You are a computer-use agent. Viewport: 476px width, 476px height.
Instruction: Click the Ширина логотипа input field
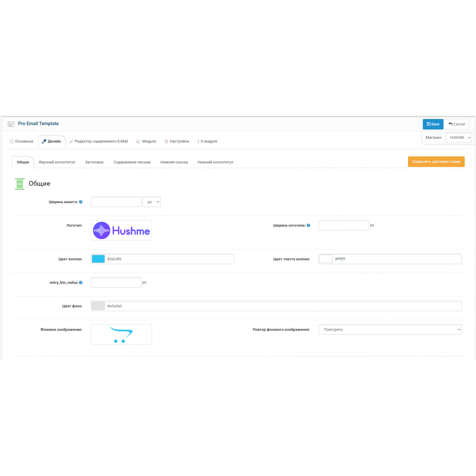tap(343, 225)
